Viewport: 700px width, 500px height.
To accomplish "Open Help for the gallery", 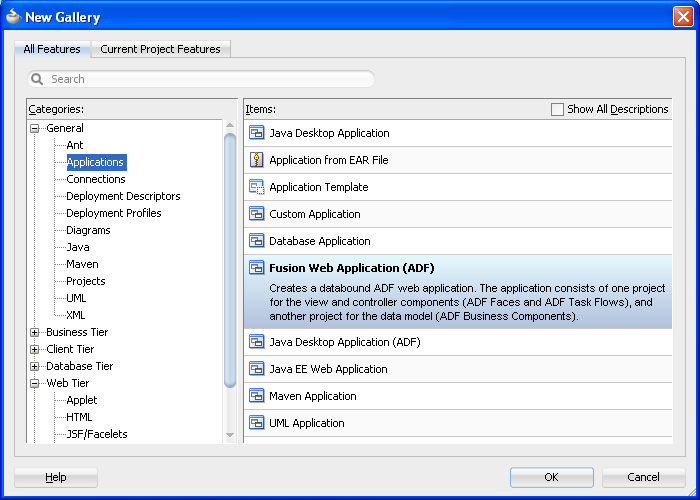I will click(56, 477).
